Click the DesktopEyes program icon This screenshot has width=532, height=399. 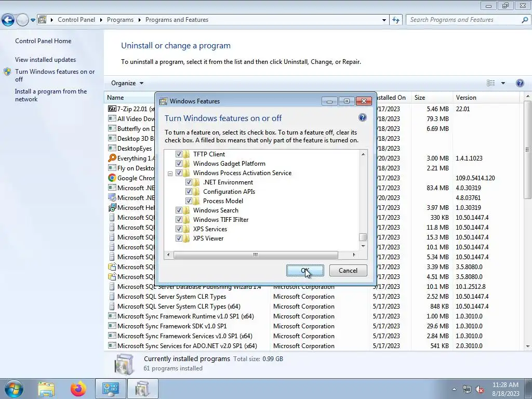pyautogui.click(x=112, y=148)
